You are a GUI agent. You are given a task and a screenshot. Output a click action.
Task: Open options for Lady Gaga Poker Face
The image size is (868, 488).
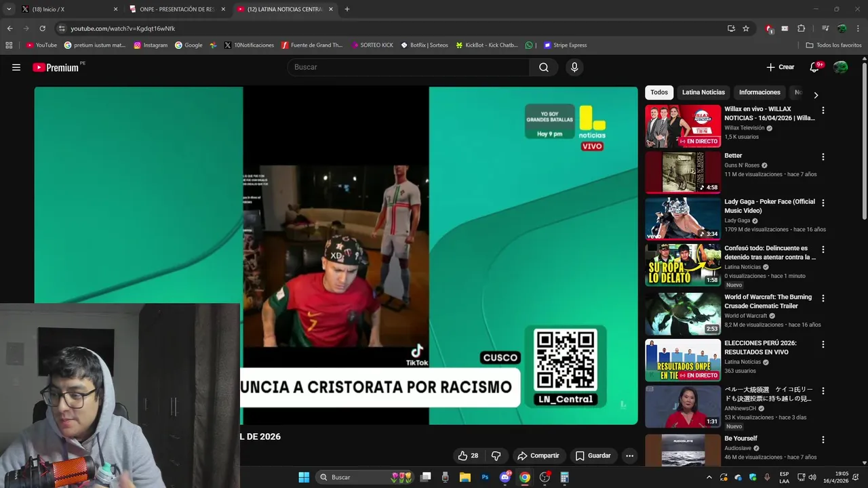click(823, 203)
